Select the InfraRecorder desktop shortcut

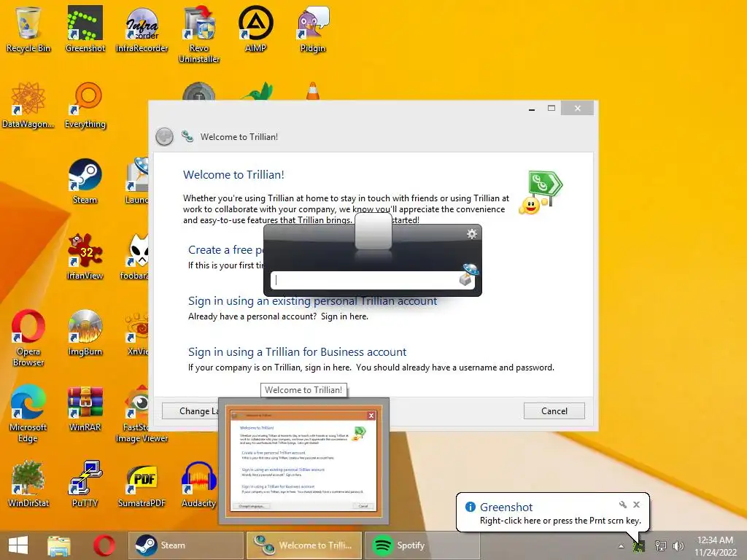[x=142, y=29]
